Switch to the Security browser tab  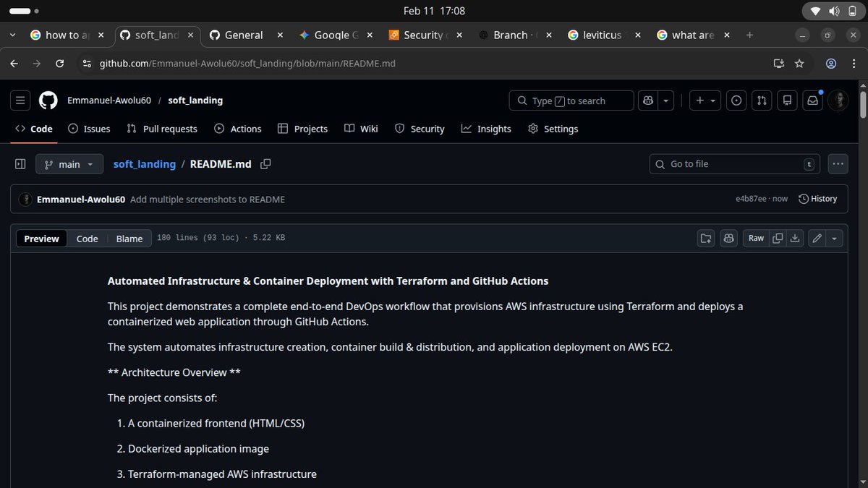(424, 35)
